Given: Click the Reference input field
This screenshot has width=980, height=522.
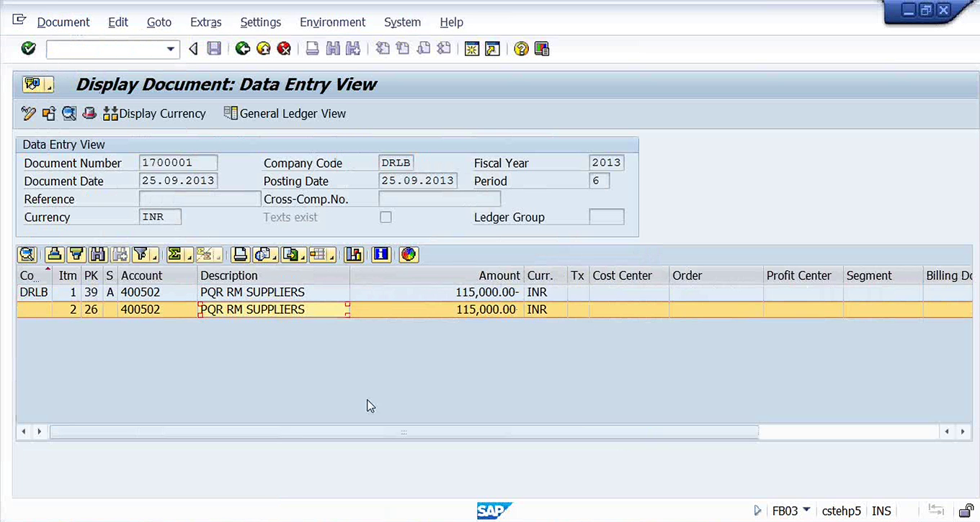Looking at the screenshot, I should click(200, 199).
